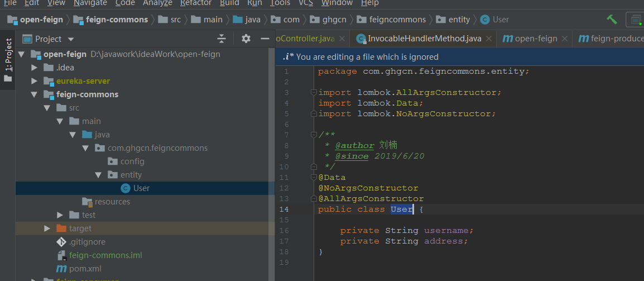Click the main breadcrumb
Image resolution: width=644 pixels, height=281 pixels.
207,20
